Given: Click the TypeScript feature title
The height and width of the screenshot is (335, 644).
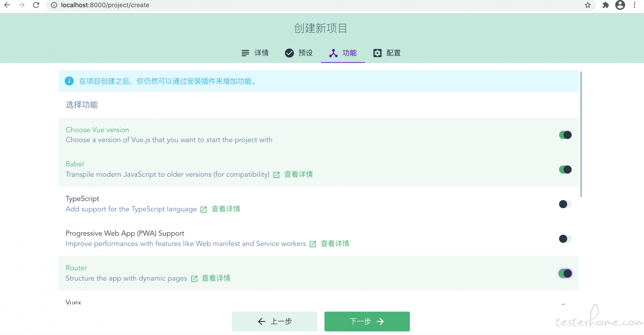Looking at the screenshot, I should click(83, 199).
